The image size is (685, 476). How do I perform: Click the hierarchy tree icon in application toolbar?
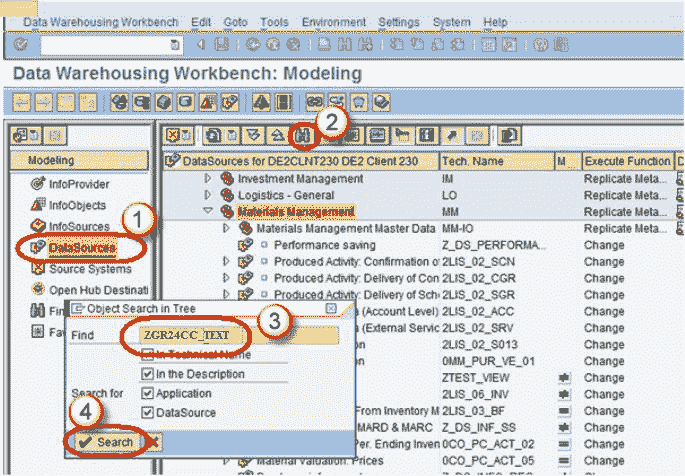coord(261,103)
